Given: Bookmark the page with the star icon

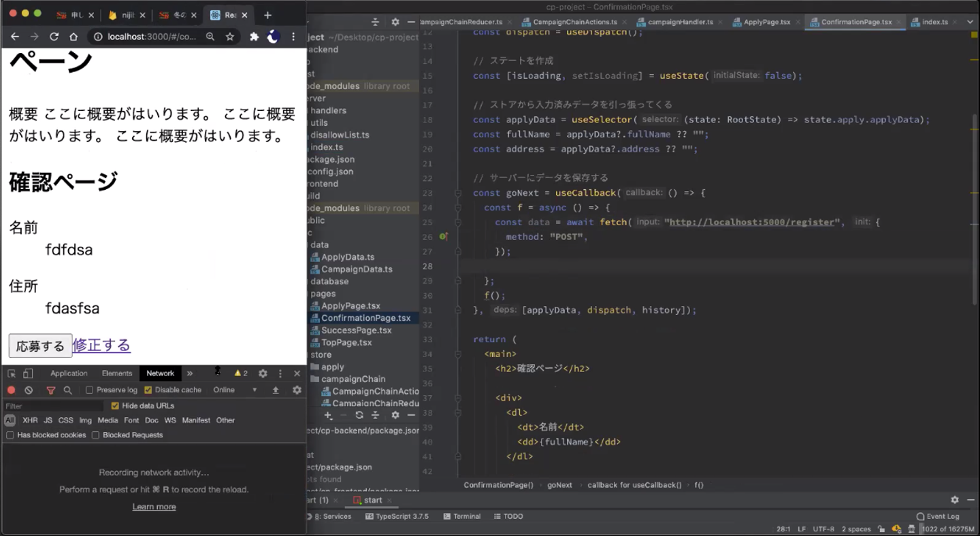Looking at the screenshot, I should 230,37.
